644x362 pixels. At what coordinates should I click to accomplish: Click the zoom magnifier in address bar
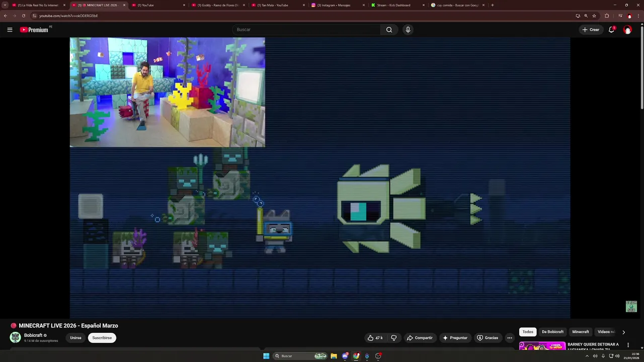[586, 16]
